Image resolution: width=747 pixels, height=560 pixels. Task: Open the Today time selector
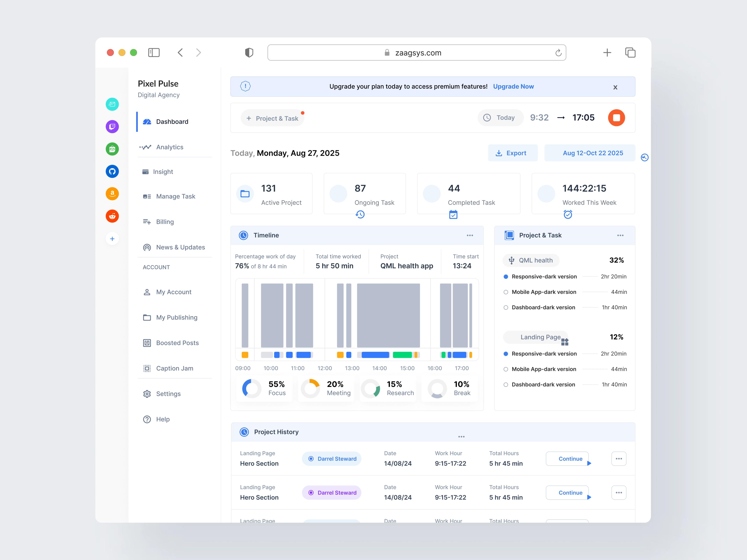[501, 117]
